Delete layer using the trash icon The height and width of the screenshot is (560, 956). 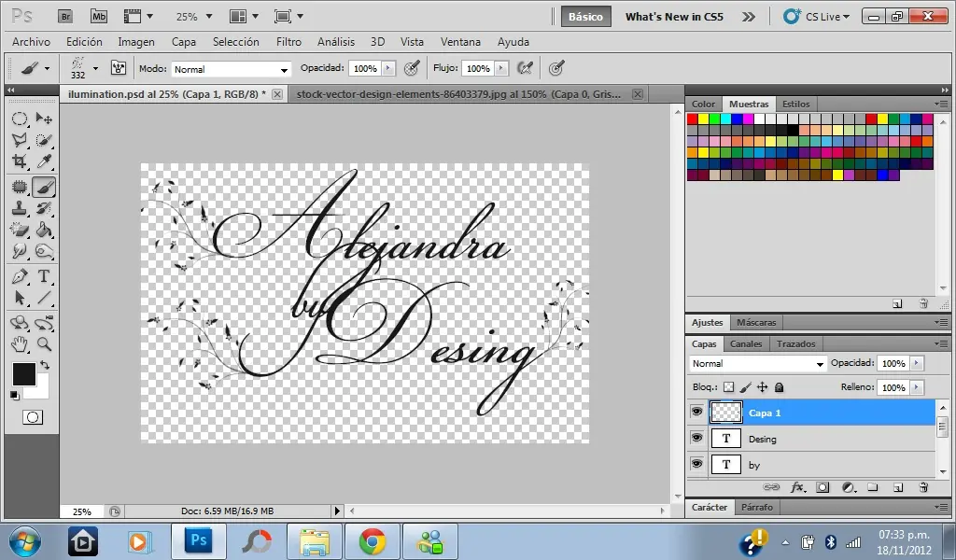pyautogui.click(x=922, y=487)
